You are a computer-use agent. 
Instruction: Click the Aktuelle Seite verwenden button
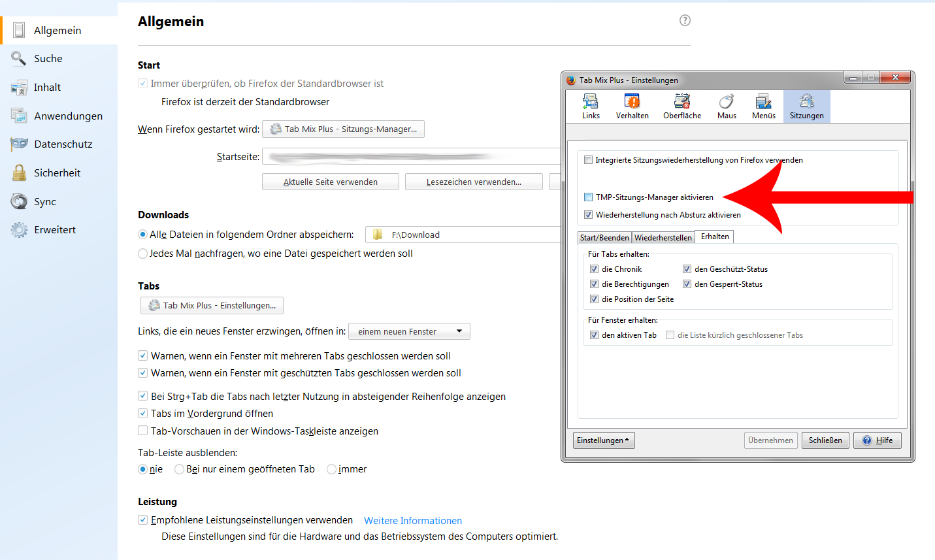pos(331,182)
